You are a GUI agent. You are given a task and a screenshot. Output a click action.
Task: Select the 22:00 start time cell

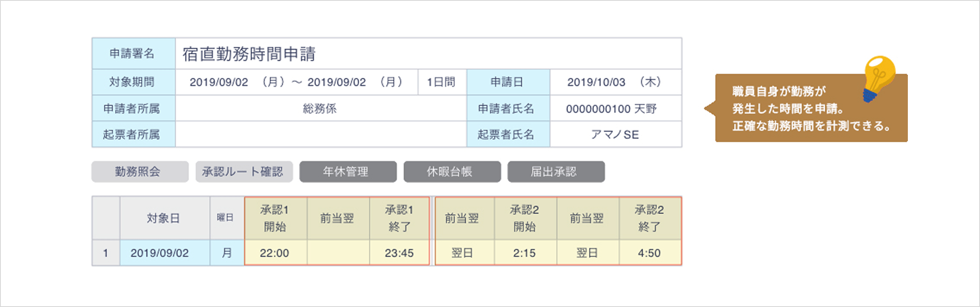click(x=276, y=253)
